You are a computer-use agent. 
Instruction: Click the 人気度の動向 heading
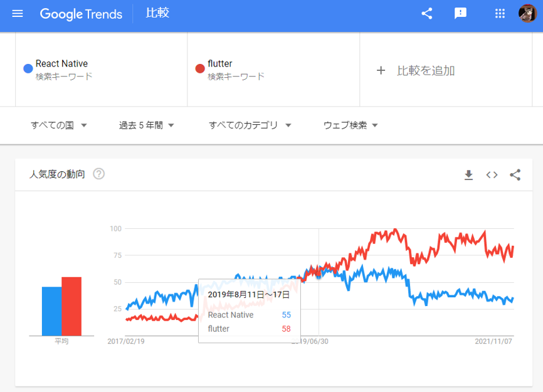pyautogui.click(x=57, y=174)
